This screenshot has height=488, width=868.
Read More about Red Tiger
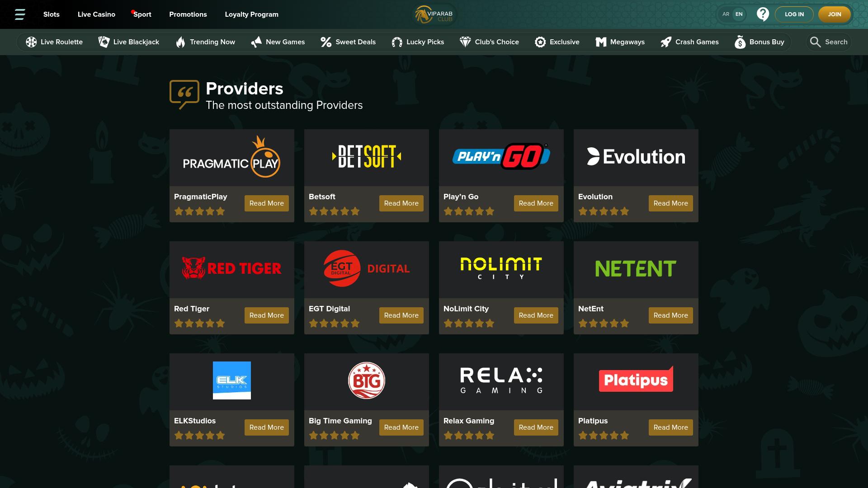tap(267, 315)
